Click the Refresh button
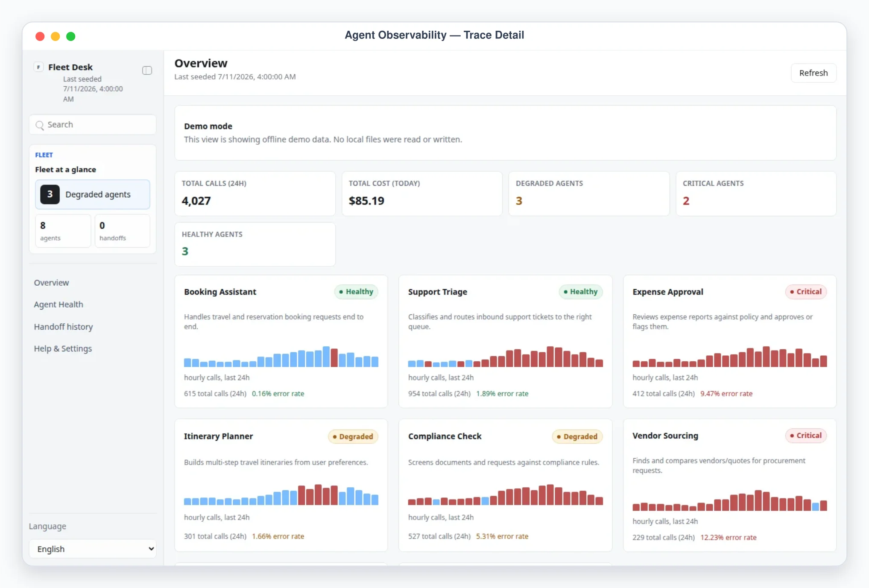The height and width of the screenshot is (588, 869). click(x=813, y=73)
